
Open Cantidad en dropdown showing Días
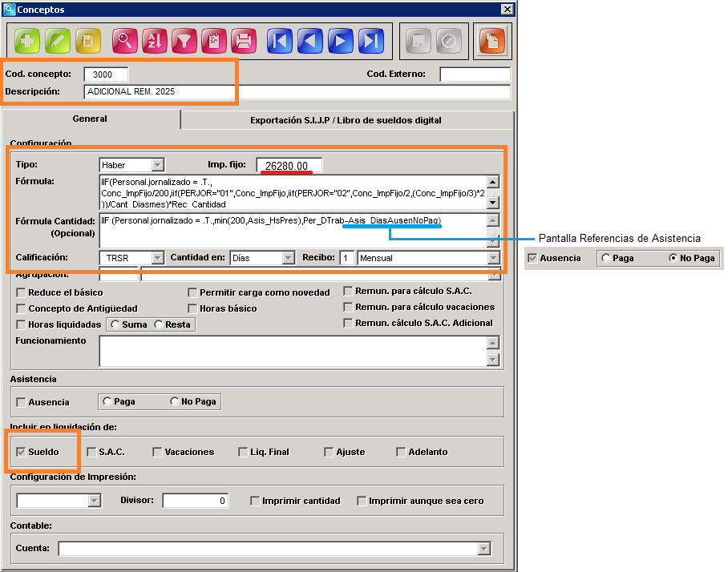pos(289,257)
